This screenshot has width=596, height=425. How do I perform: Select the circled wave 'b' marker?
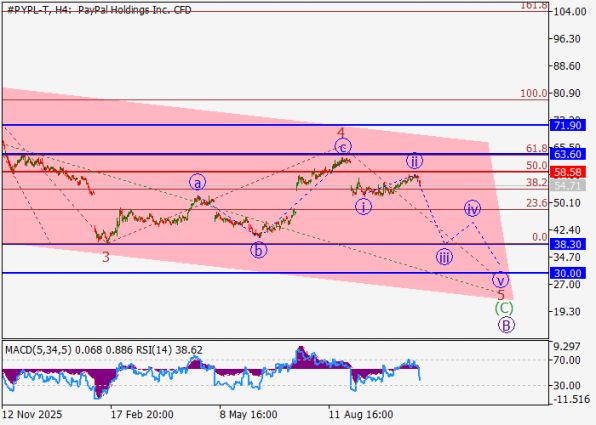click(x=258, y=250)
